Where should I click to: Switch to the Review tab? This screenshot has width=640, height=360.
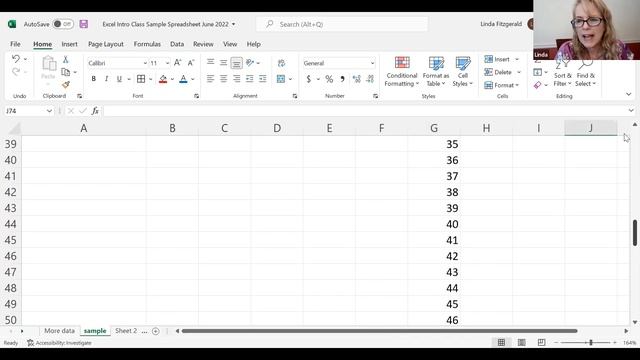(x=203, y=44)
